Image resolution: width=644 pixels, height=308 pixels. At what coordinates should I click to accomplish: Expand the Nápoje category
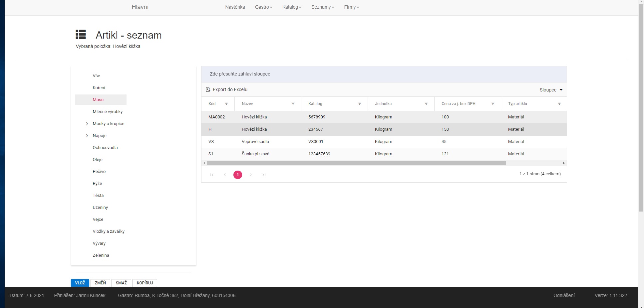(x=87, y=136)
